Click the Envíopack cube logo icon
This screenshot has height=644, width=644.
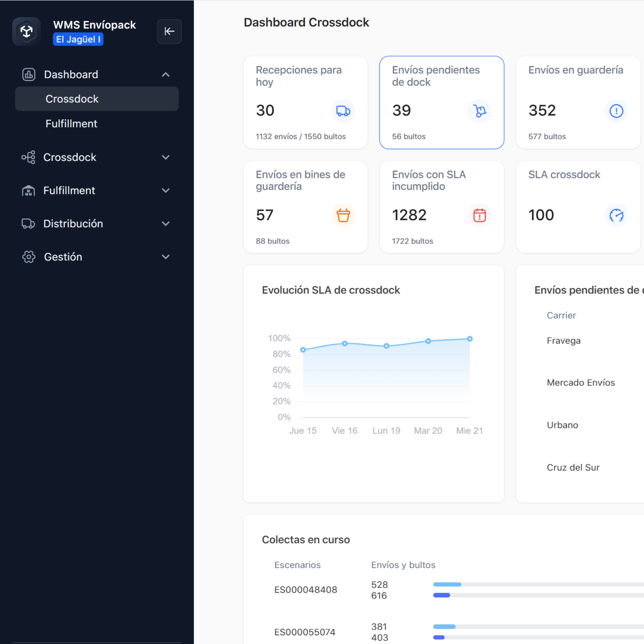coord(26,31)
